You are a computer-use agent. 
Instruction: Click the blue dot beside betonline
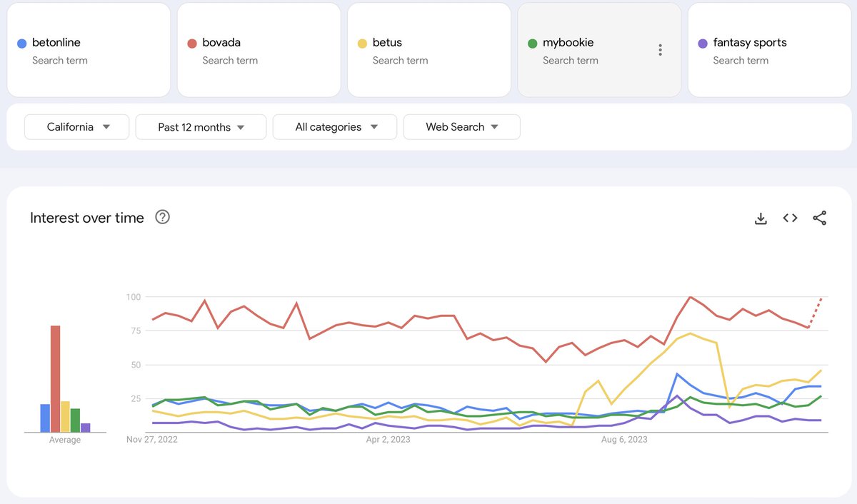21,44
